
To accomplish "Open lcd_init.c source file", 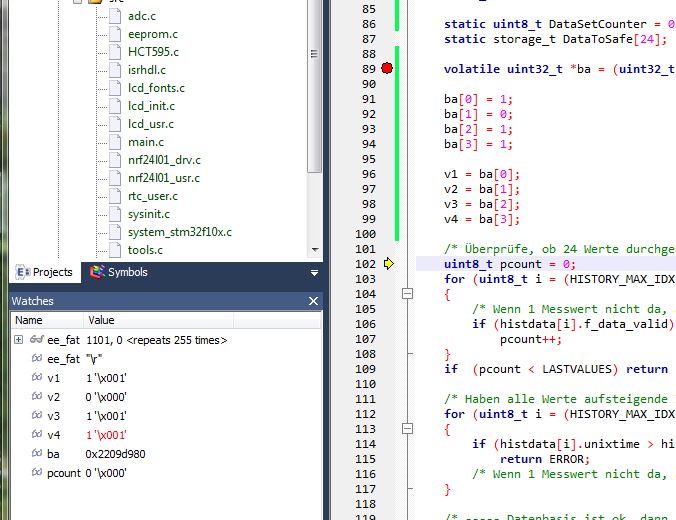I will pos(151,106).
